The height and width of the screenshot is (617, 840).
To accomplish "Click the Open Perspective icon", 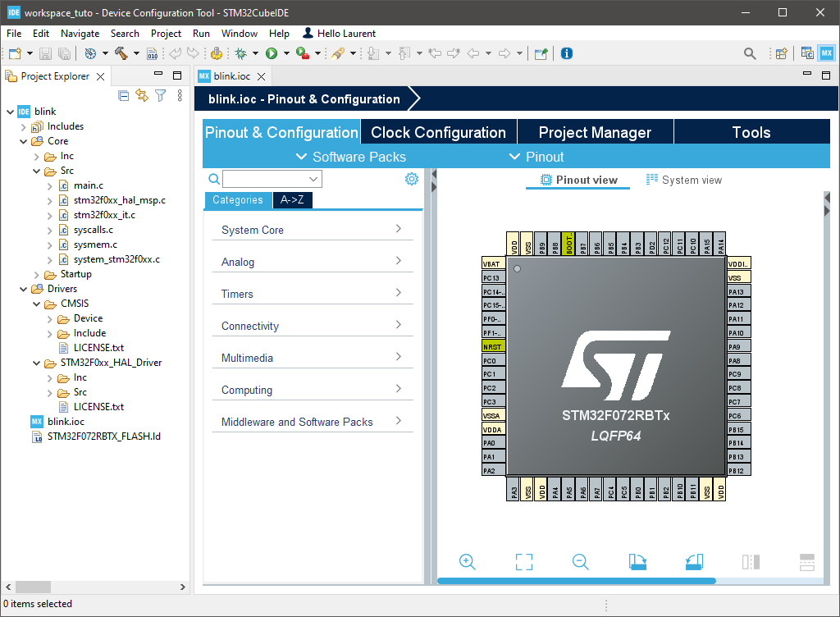I will (x=782, y=53).
